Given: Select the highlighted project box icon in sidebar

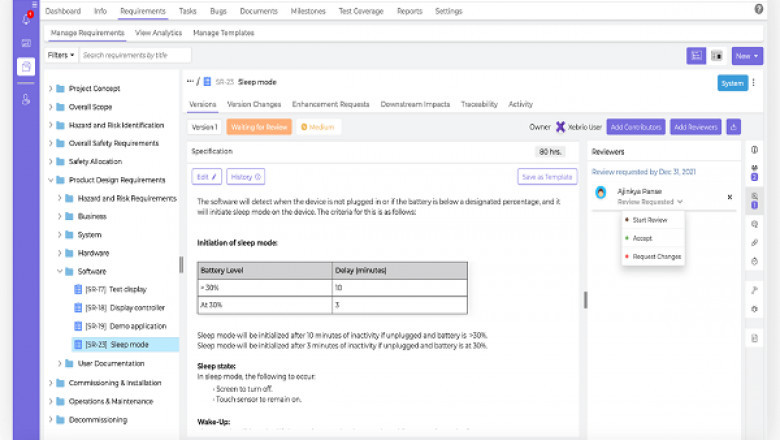Looking at the screenshot, I should tap(26, 66).
